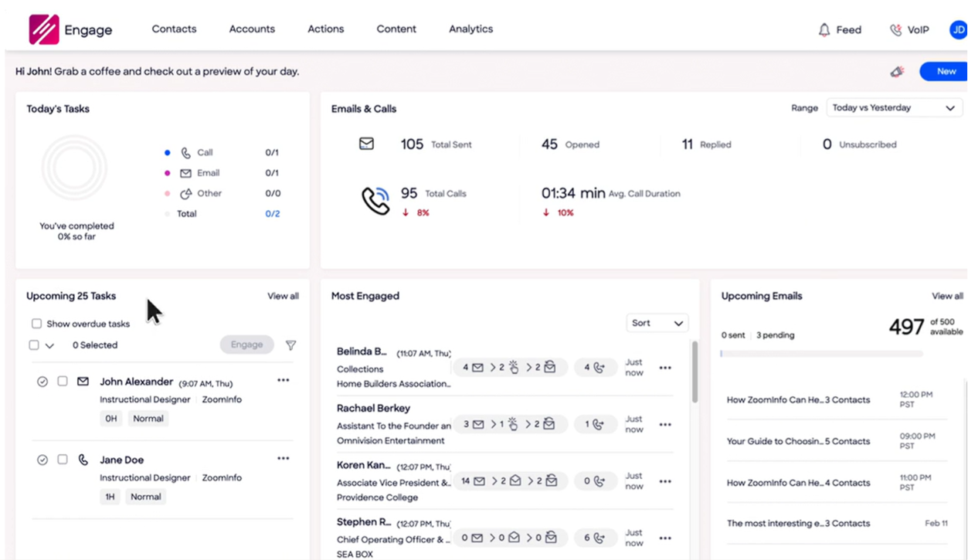Click the Email envelope icon in Today's Tasks
968x560 pixels.
pos(185,173)
